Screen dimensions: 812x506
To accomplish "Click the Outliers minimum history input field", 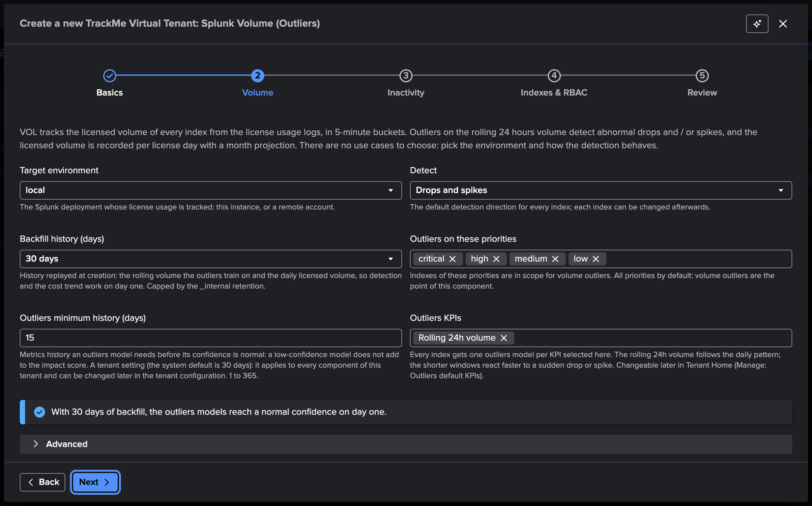I will (211, 338).
